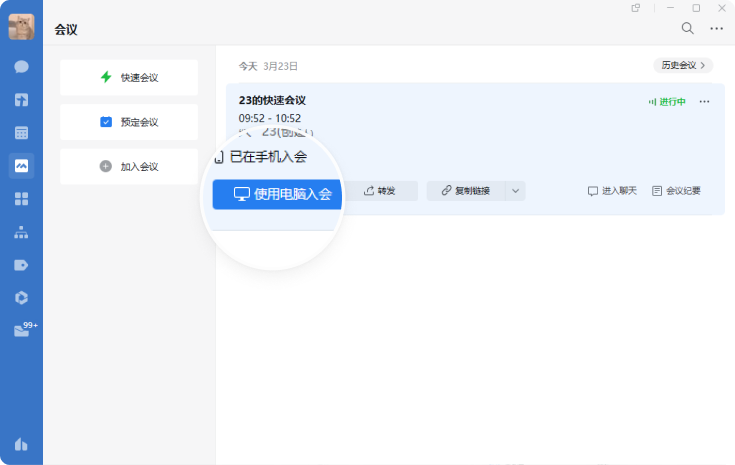The height and width of the screenshot is (465, 735).
Task: Open the mail icon with 99+ badge
Action: pos(22,331)
